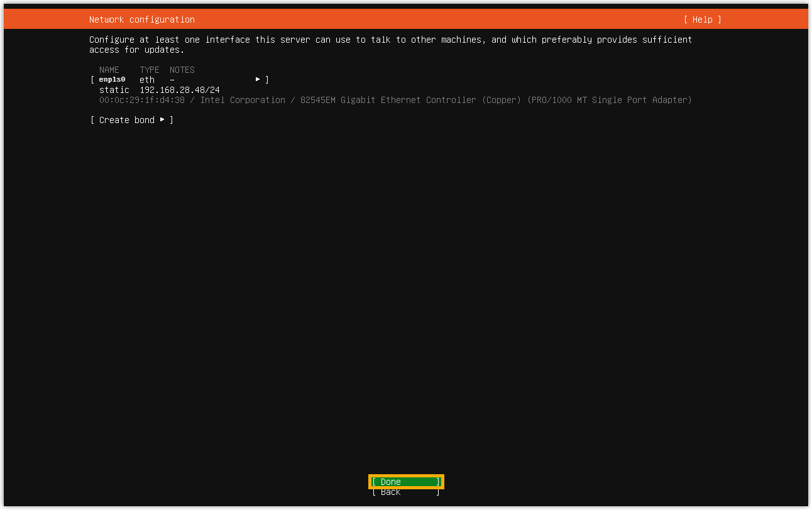Screen dimensions: 812x510
Task: Click the closing bracket of enp1s0 row
Action: [267, 80]
